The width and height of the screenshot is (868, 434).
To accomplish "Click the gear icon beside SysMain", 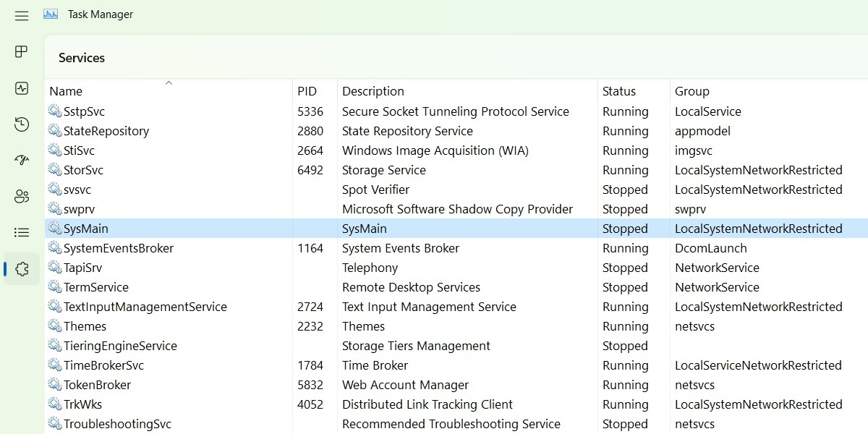I will coord(55,228).
